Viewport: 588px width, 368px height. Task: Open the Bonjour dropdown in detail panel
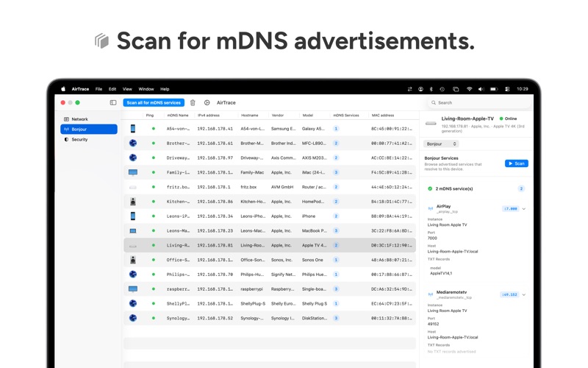(x=441, y=144)
